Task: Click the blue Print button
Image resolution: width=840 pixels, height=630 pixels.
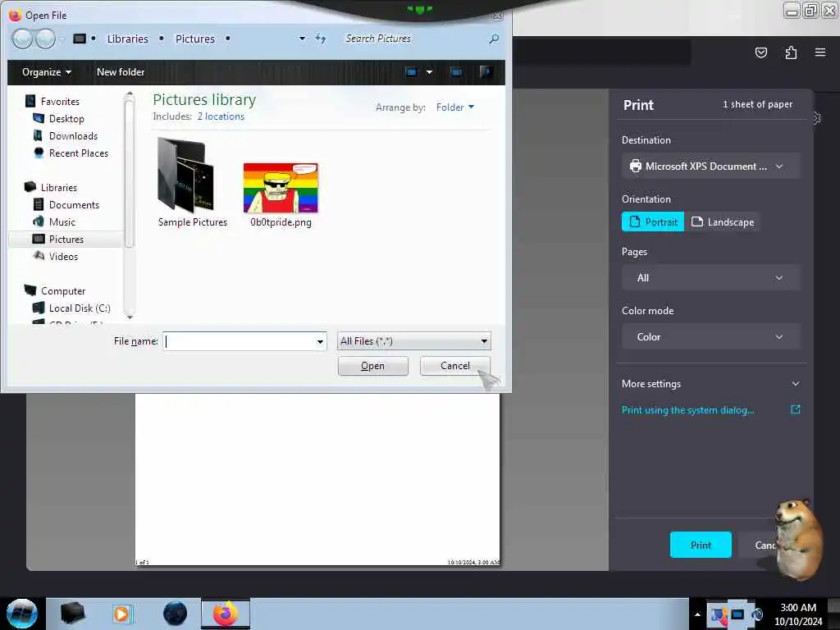Action: point(701,545)
